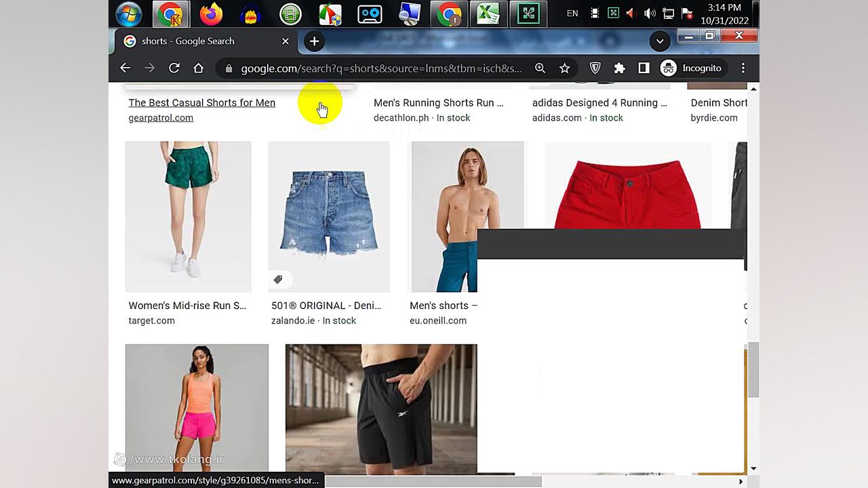Viewport: 868px width, 488px height.
Task: Open the zalando.ie source text
Action: (293, 321)
